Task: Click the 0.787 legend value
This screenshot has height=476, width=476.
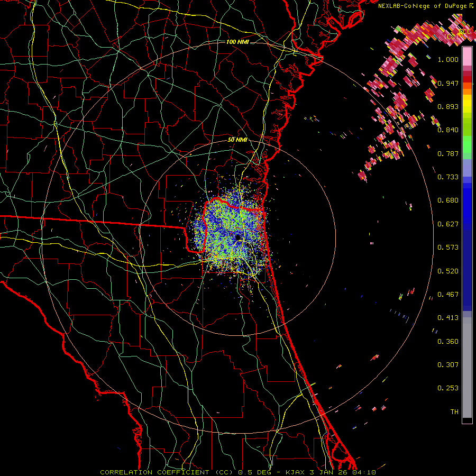Action: click(x=448, y=153)
